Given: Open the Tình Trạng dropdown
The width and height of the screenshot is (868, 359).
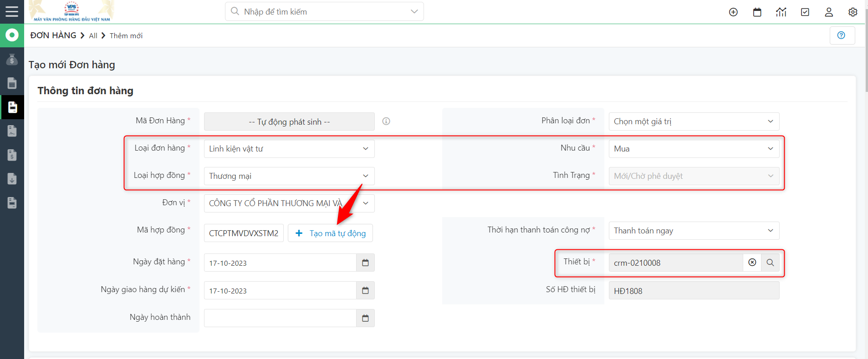Looking at the screenshot, I should (694, 176).
